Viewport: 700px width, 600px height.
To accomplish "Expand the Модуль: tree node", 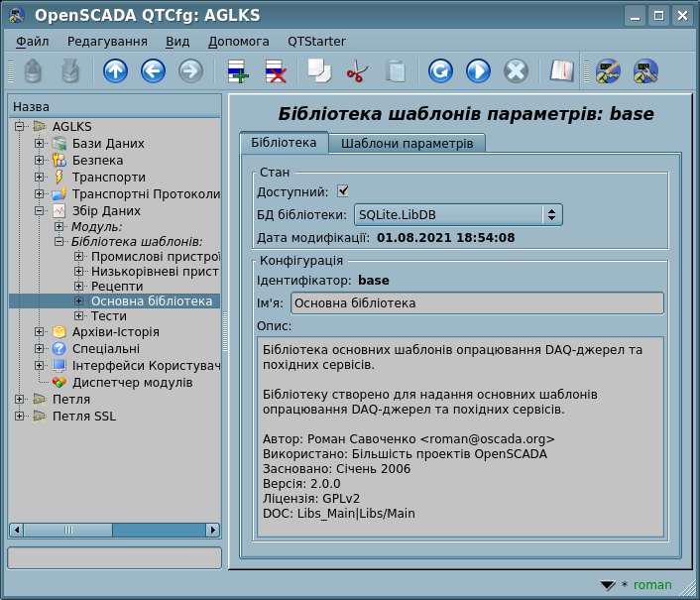I will [x=58, y=226].
